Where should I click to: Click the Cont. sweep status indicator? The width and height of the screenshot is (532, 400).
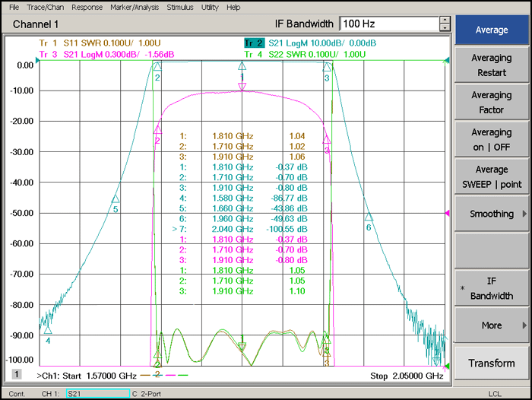[17, 394]
